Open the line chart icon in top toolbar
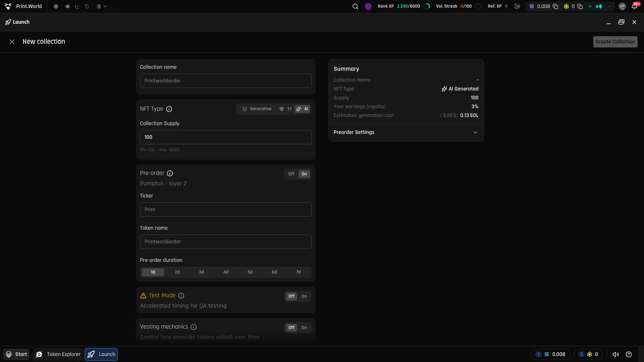This screenshot has width=644, height=362. (x=77, y=6)
